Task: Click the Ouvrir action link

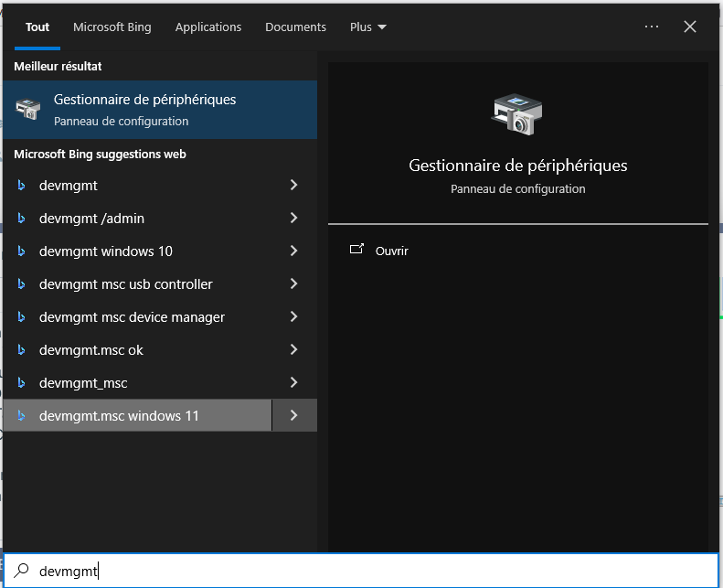Action: point(391,251)
